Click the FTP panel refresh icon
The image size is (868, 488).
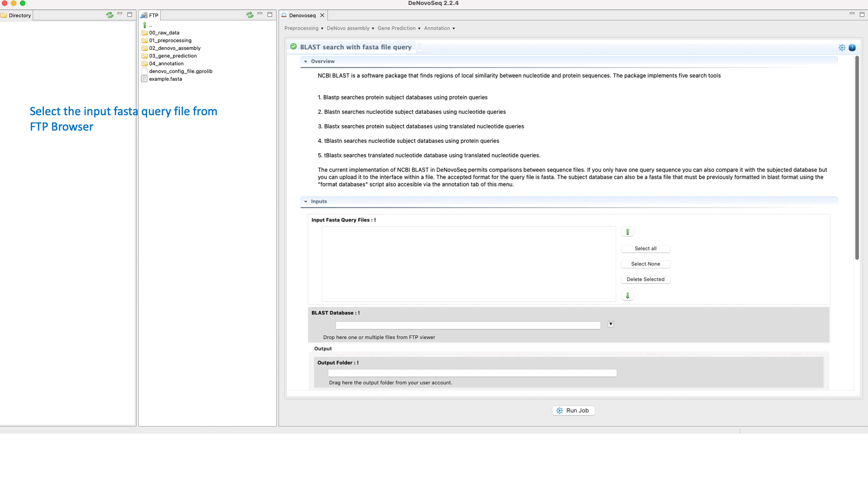coord(250,15)
